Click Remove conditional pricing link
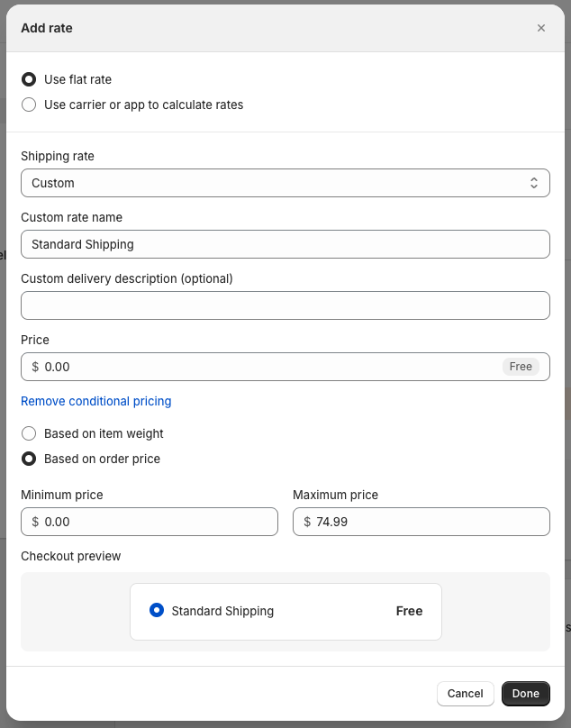The image size is (571, 728). 95,401
